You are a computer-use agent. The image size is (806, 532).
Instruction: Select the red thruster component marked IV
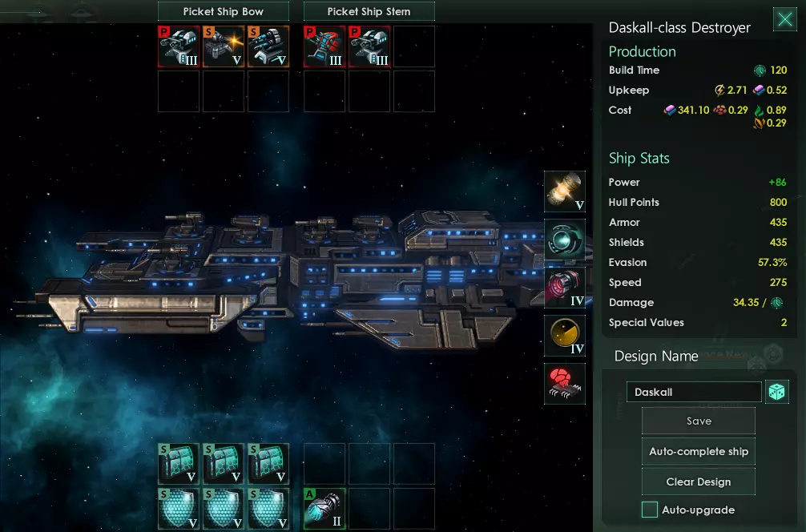[x=564, y=288]
